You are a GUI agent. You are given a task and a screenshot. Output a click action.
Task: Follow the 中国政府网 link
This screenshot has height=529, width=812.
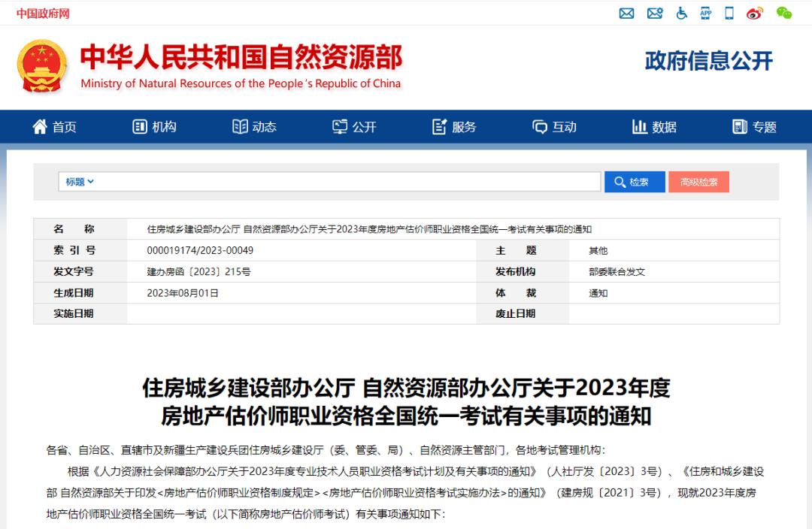[43, 13]
